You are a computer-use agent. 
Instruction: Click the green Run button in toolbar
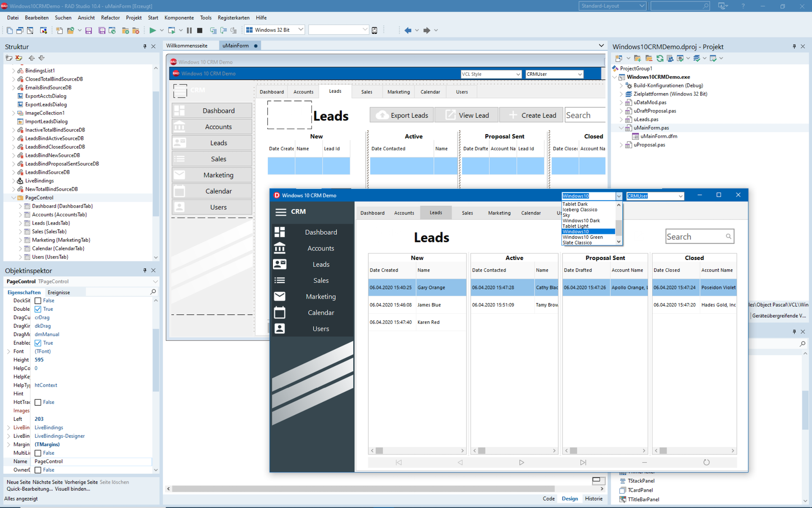coord(153,30)
